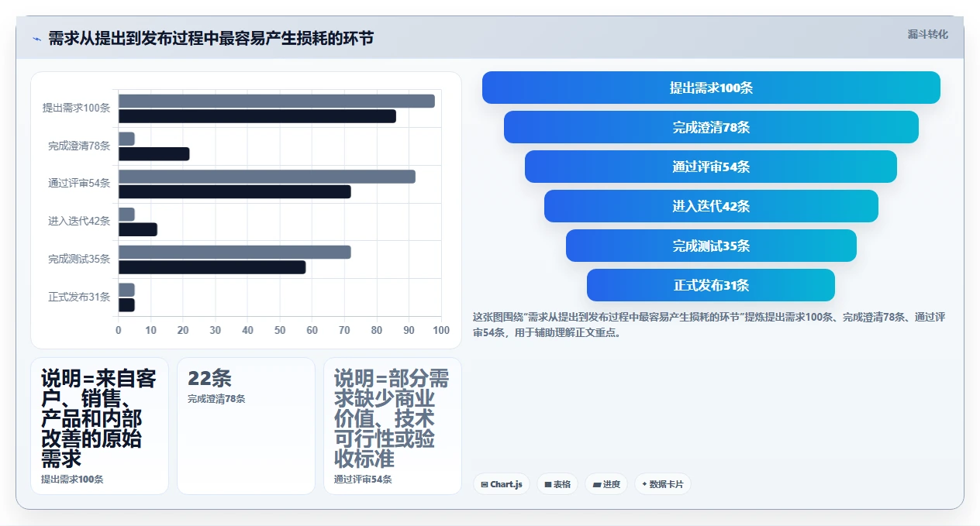The width and height of the screenshot is (980, 526).
Task: Click the header title 需求从提出到发布过程中最容易产生损耗的环节
Action: point(211,38)
